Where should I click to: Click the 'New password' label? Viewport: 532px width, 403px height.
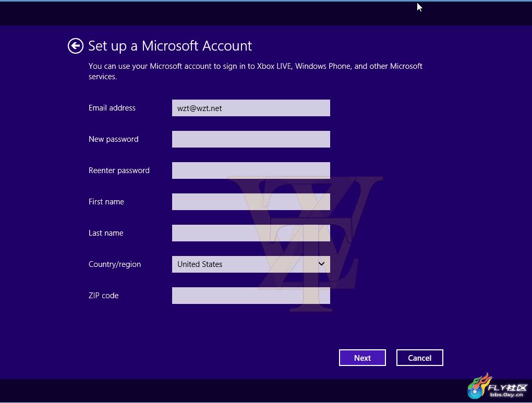coord(113,139)
